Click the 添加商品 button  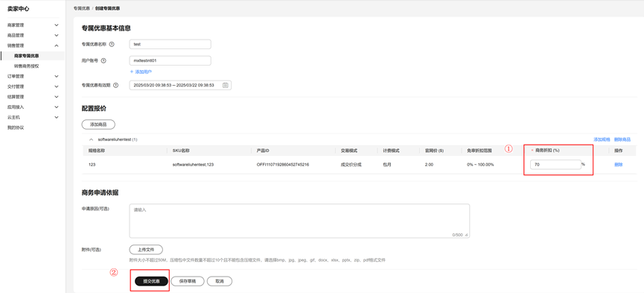click(x=98, y=125)
